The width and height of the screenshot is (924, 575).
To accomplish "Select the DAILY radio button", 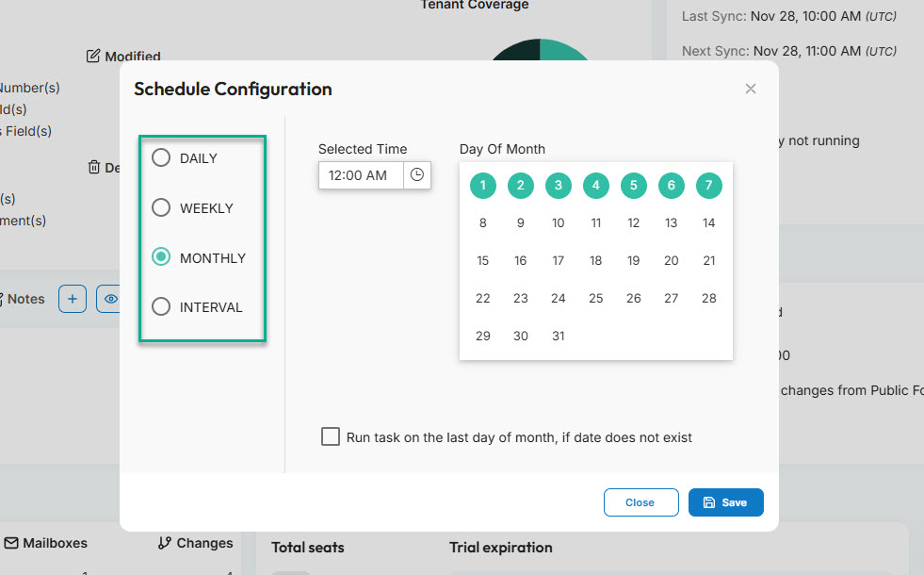I will click(x=160, y=158).
